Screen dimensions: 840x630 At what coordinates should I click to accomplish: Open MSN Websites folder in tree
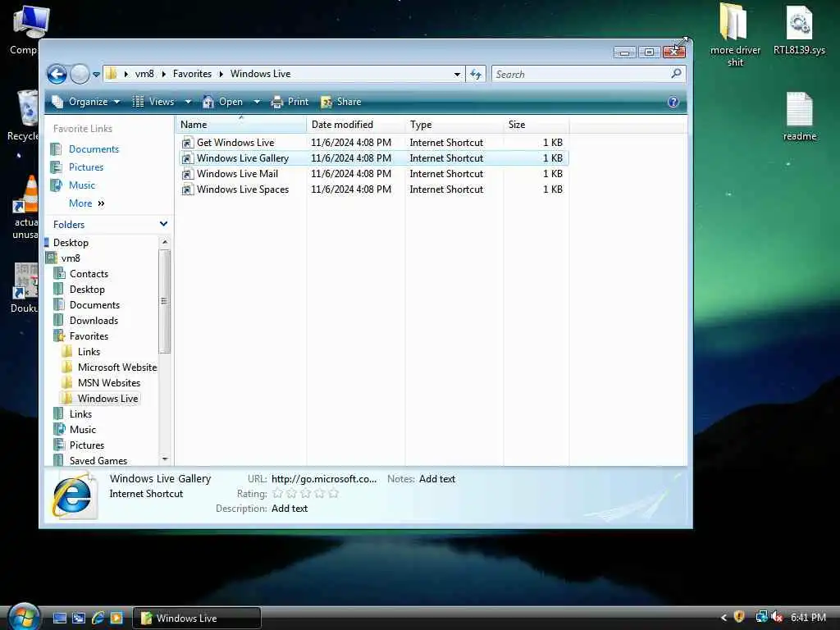point(109,382)
